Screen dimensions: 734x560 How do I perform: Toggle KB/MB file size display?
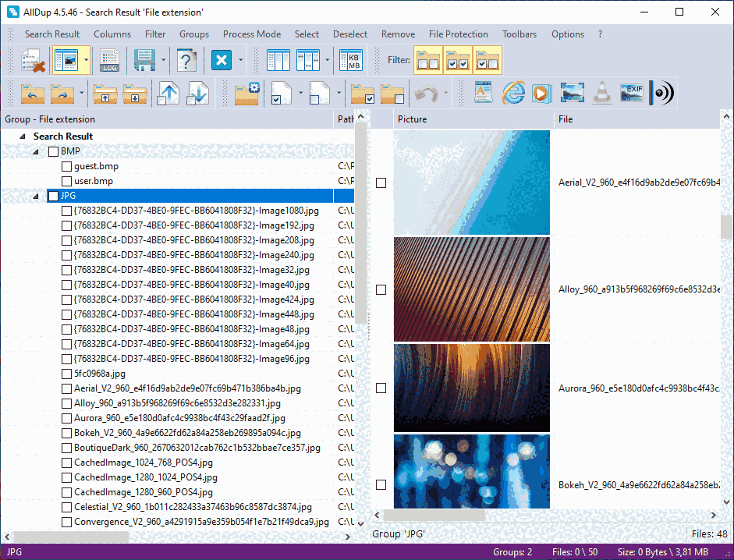(352, 59)
